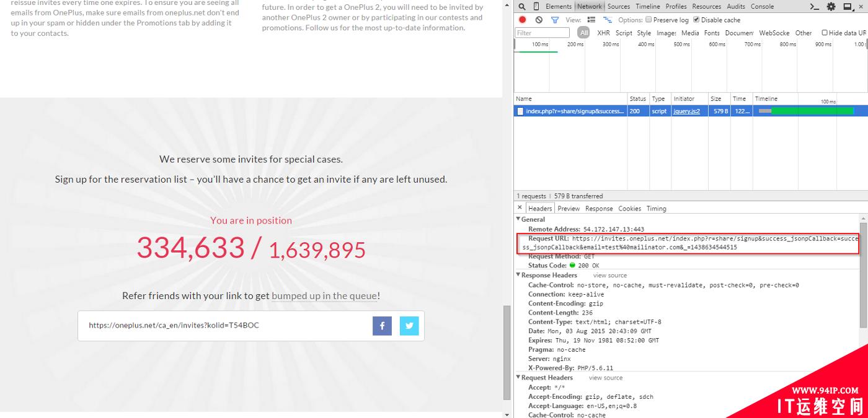868x418 pixels.
Task: Open the Preview detail tab
Action: [x=569, y=209]
